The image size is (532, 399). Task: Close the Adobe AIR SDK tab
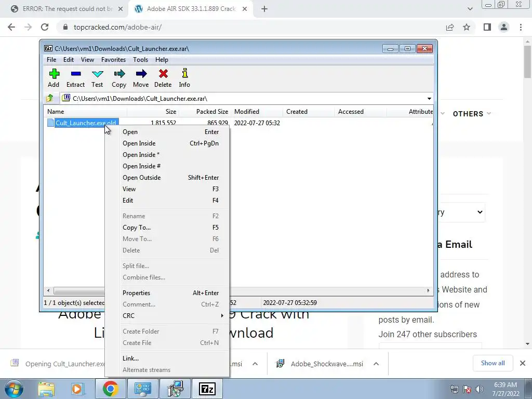coord(245,9)
